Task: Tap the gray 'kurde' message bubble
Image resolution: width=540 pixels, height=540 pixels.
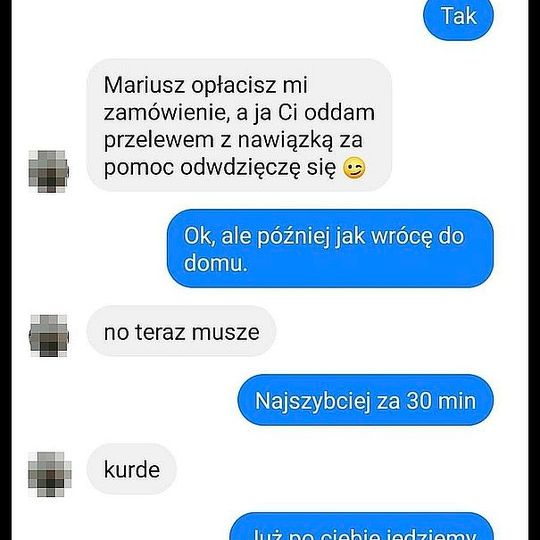Action: (132, 469)
